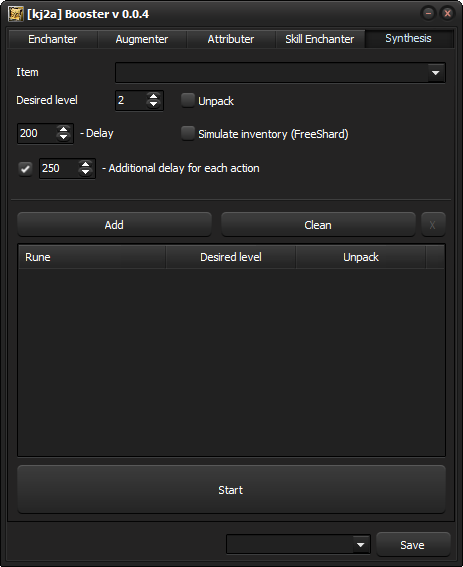Viewport: 463px width, 567px height.
Task: Decrease Desired level with down arrow
Action: 153,105
